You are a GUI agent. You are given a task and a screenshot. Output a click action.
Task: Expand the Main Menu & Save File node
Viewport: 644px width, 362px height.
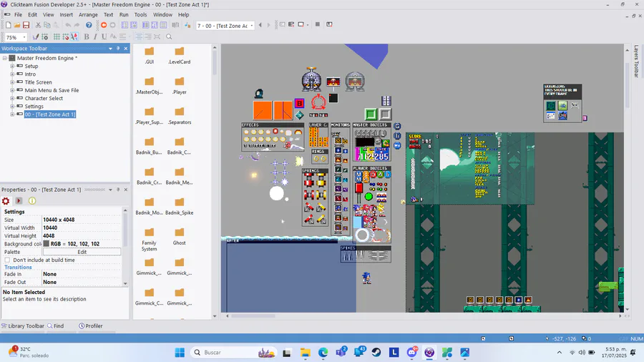click(12, 90)
